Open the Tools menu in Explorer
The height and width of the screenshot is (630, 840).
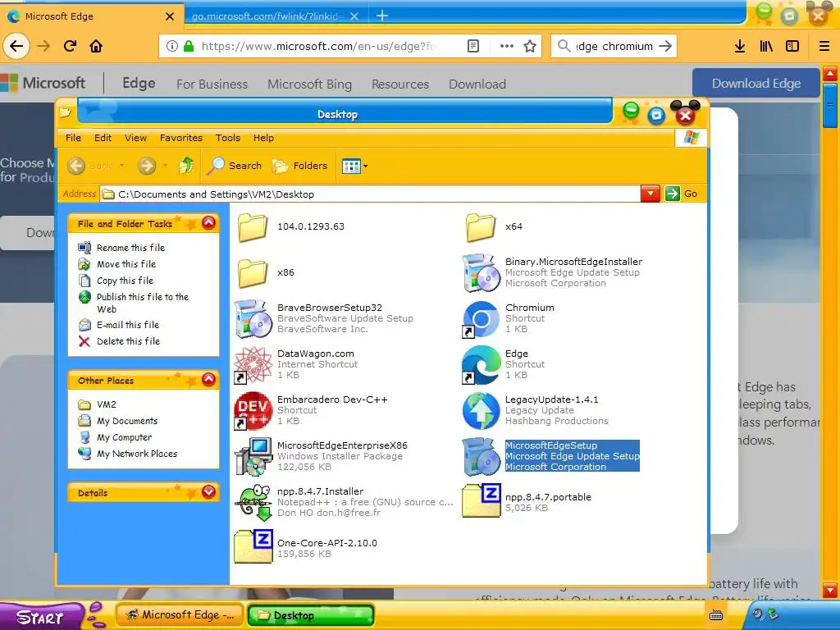[228, 138]
